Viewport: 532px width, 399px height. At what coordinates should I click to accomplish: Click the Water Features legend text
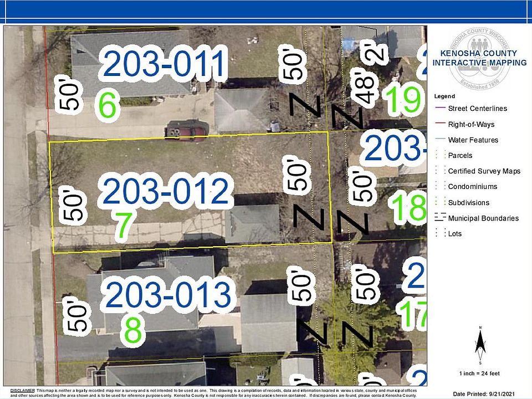[473, 140]
